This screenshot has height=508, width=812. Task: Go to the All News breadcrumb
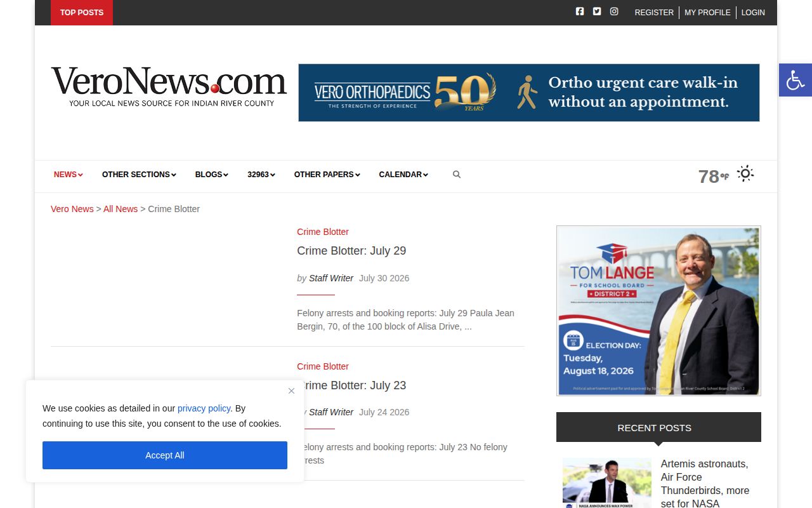point(121,209)
